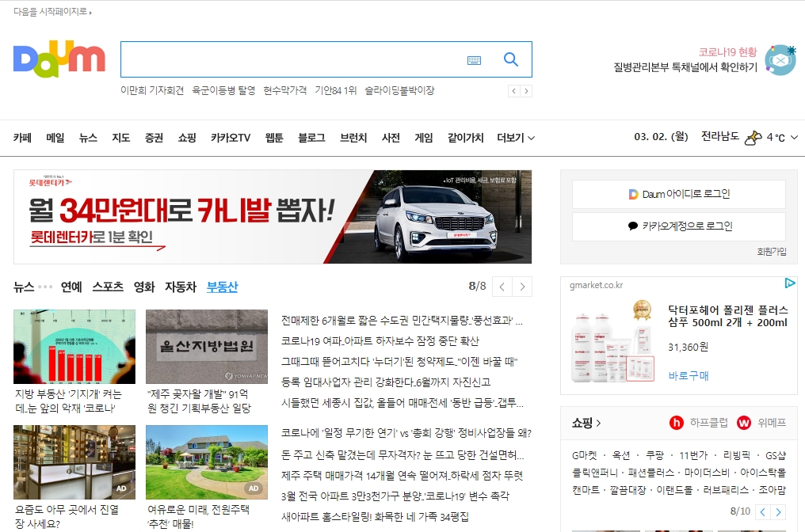Open the 카페 menu
This screenshot has width=805, height=532.
click(x=23, y=138)
